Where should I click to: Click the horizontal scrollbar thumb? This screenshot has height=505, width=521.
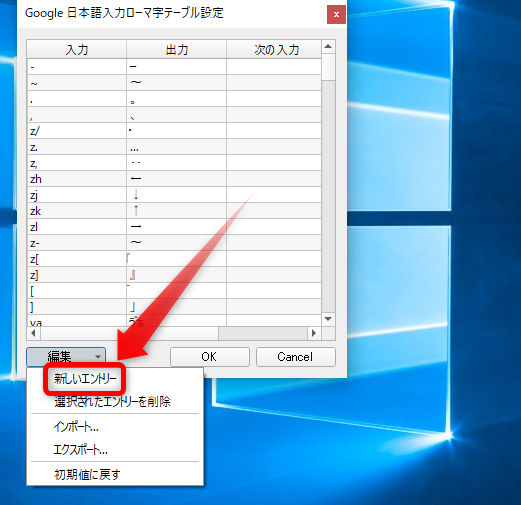coord(129,333)
